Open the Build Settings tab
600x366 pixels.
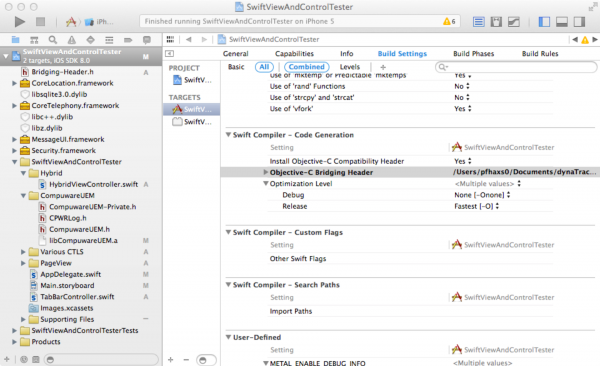click(402, 54)
